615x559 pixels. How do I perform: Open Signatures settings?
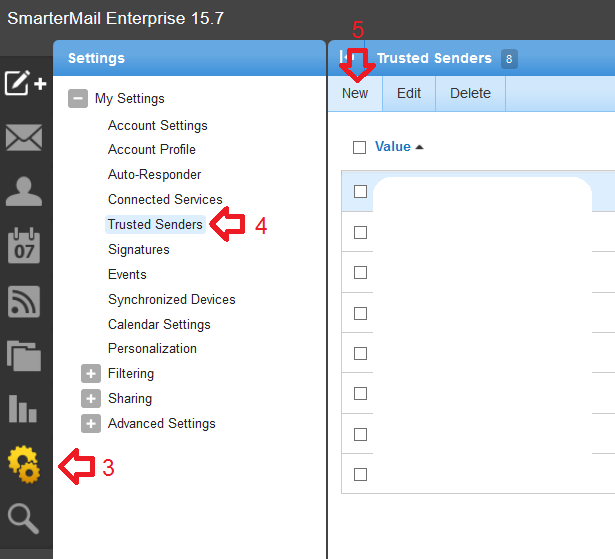click(x=139, y=250)
